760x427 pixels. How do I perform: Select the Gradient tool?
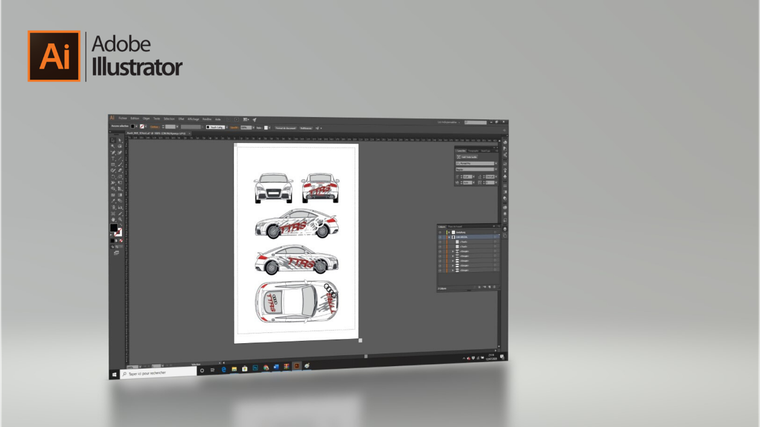[x=120, y=195]
